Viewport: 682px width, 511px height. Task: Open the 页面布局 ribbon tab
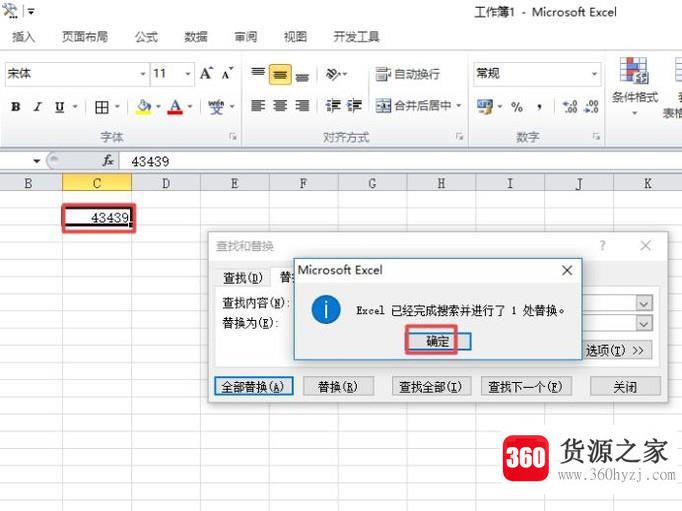[x=85, y=37]
